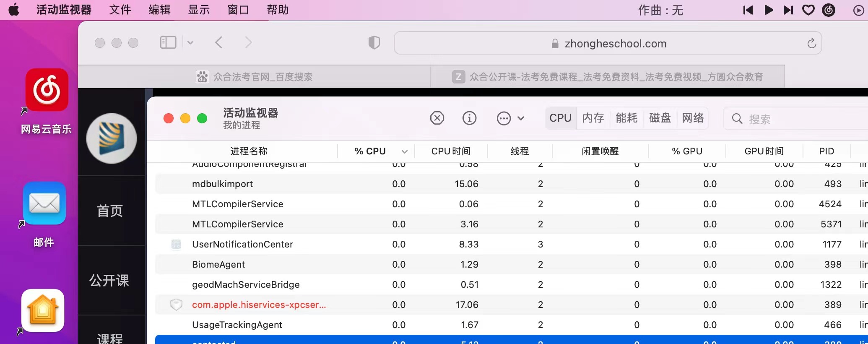Open NetEase Cloud Music desktop icon
This screenshot has height=344, width=868.
click(x=47, y=90)
